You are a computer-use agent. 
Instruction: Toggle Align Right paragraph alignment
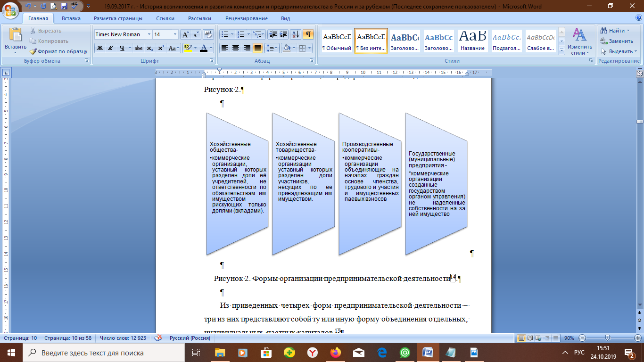coord(246,48)
